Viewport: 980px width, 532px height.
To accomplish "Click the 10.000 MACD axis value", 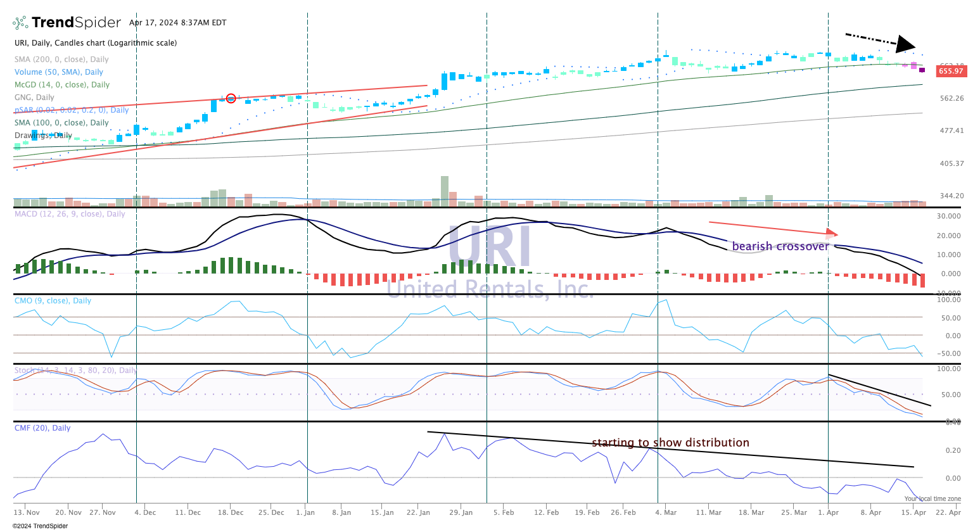I will click(948, 255).
